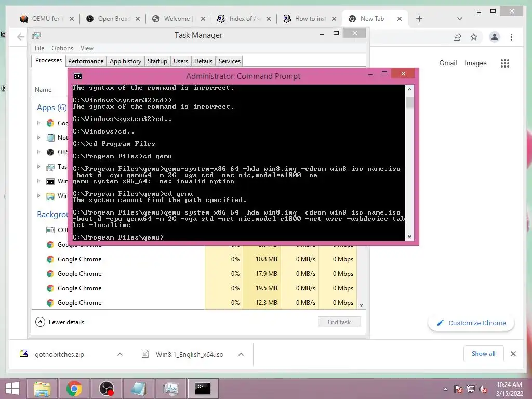The height and width of the screenshot is (399, 532).
Task: Open Images link
Action: tap(475, 63)
